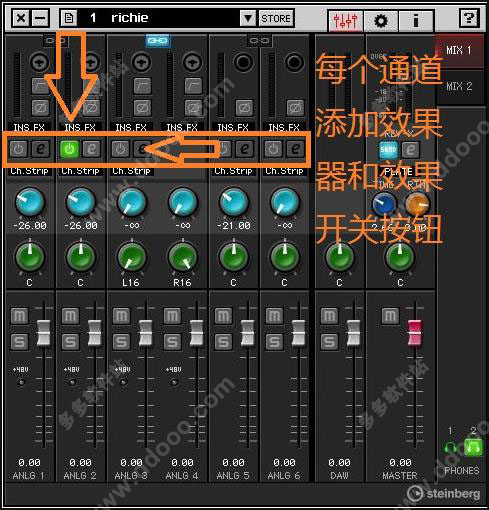The image size is (489, 510).
Task: Mute channel ANLG 4
Action: tap(172, 316)
